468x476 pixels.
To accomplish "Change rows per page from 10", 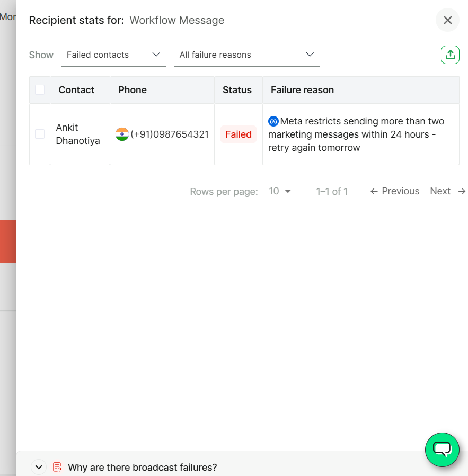I will pyautogui.click(x=280, y=191).
